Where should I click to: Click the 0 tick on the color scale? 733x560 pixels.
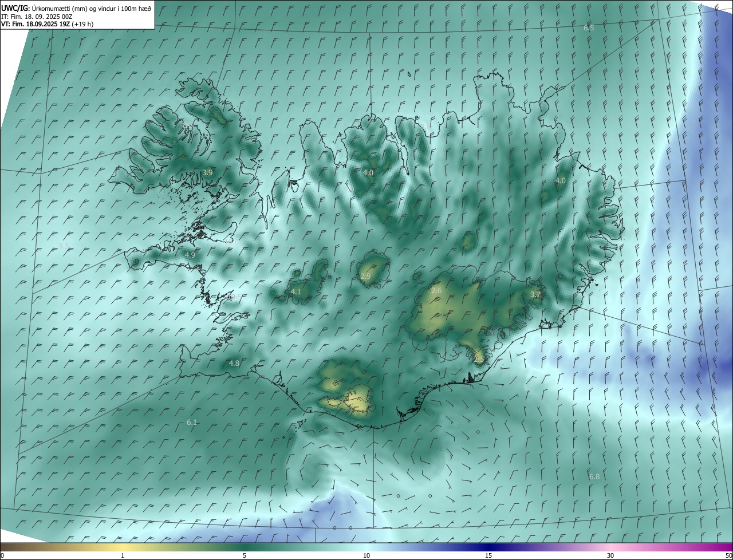[x=2, y=556]
